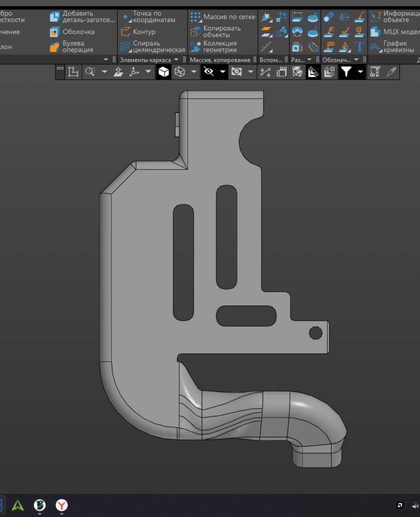Open МЦХ модели calculation
The width and height of the screenshot is (420, 517).
point(394,32)
